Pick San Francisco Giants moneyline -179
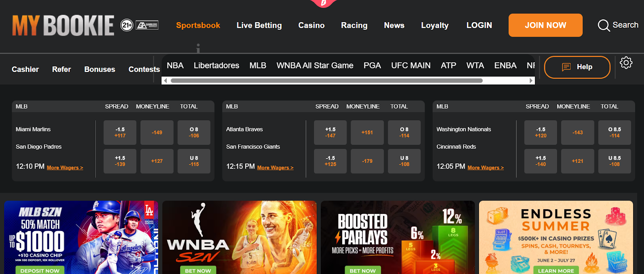Image resolution: width=644 pixels, height=274 pixels. (x=367, y=161)
